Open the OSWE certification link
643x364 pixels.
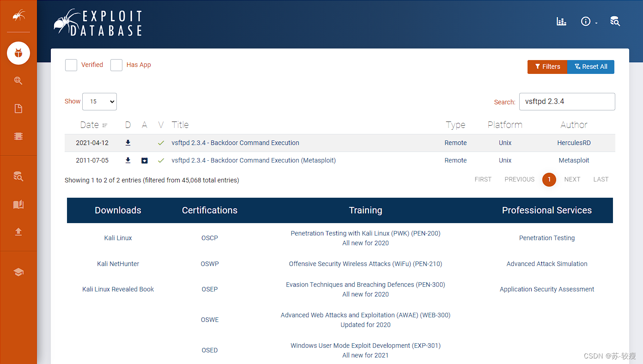point(210,320)
